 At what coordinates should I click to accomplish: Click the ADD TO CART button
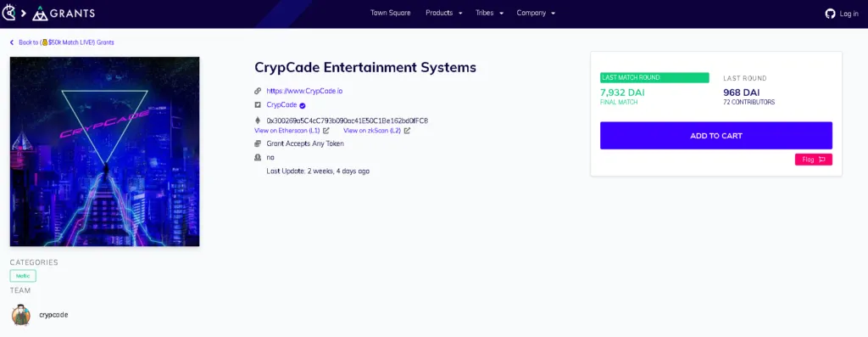click(x=715, y=136)
